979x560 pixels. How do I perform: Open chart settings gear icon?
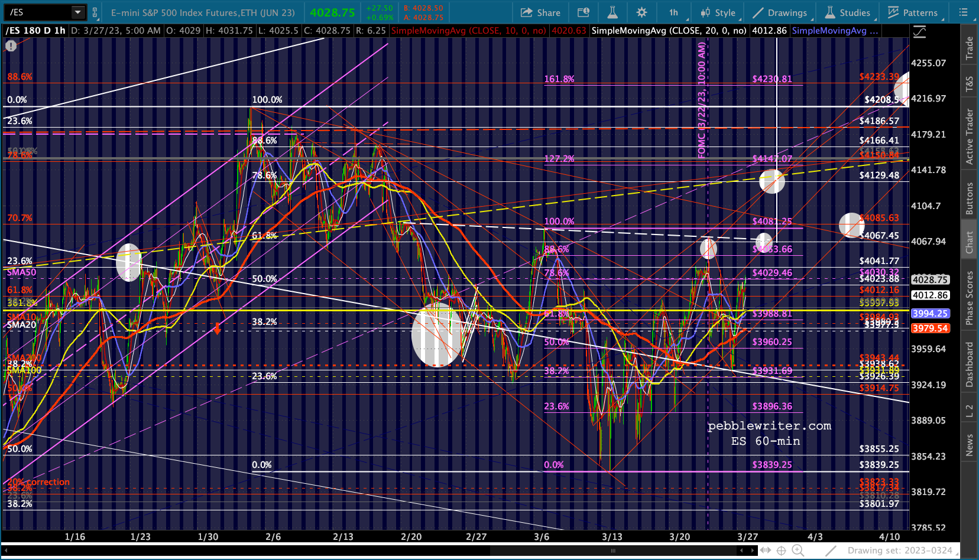[x=641, y=12]
